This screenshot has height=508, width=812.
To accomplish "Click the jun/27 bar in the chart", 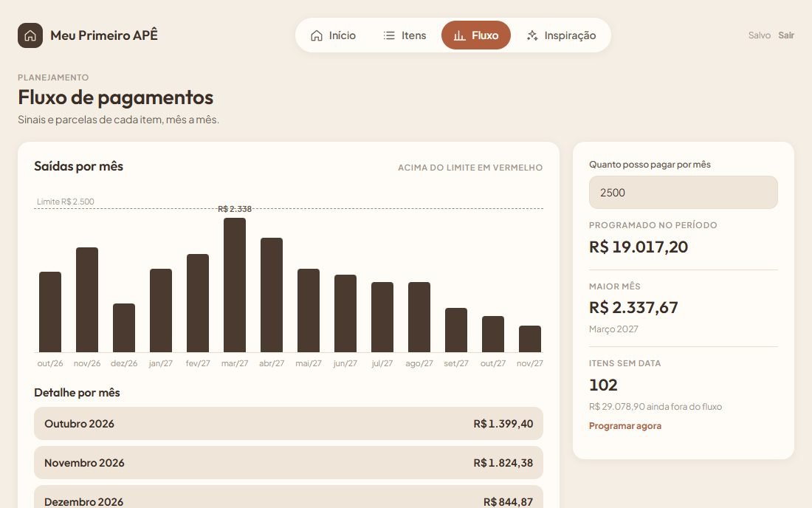I will [x=345, y=313].
